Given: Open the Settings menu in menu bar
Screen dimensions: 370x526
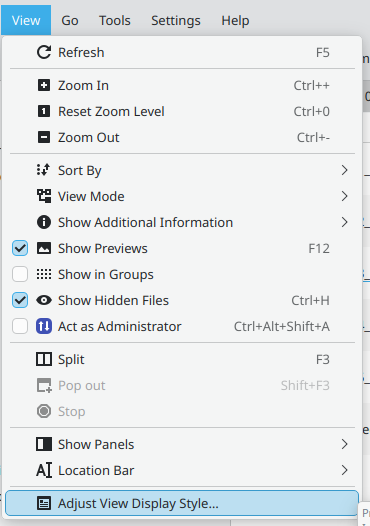Looking at the screenshot, I should [176, 21].
